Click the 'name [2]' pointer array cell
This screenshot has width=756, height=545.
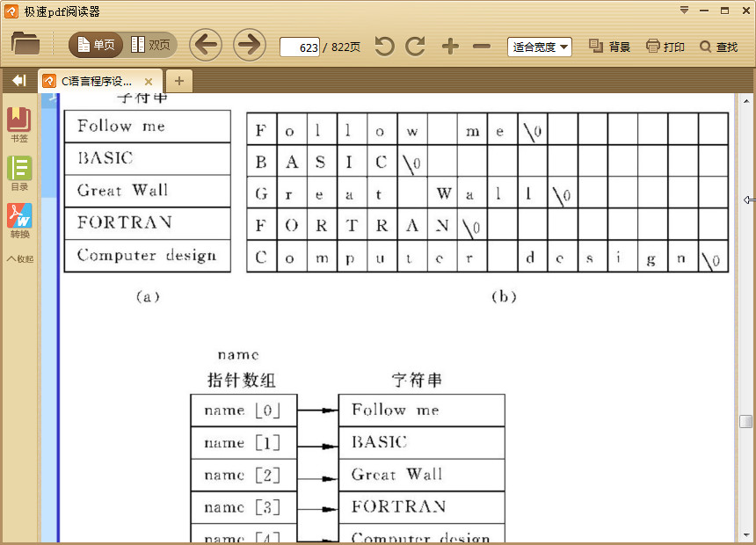click(244, 475)
